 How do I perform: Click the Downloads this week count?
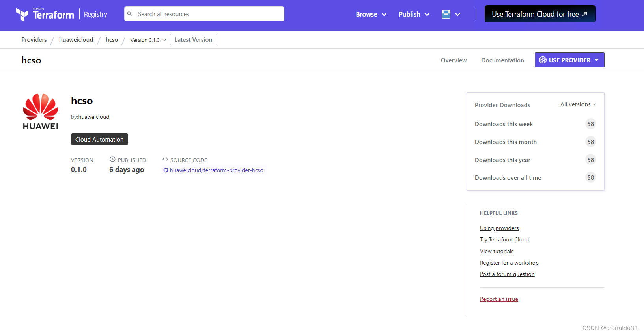[x=590, y=124]
